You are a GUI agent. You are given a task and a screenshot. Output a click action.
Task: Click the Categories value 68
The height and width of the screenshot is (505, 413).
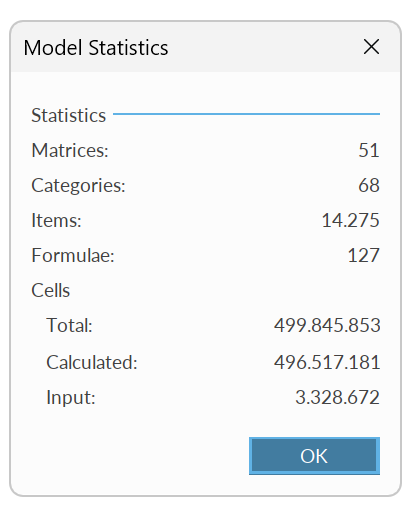369,185
